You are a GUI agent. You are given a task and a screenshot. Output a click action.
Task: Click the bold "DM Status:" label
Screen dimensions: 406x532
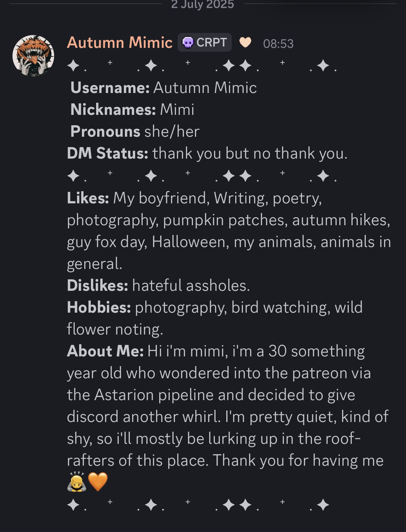[x=108, y=153]
